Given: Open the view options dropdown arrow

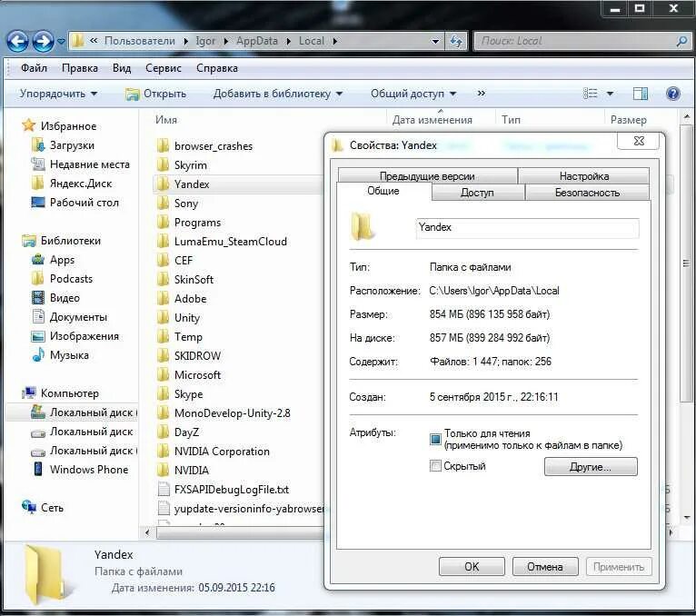Looking at the screenshot, I should [x=610, y=94].
